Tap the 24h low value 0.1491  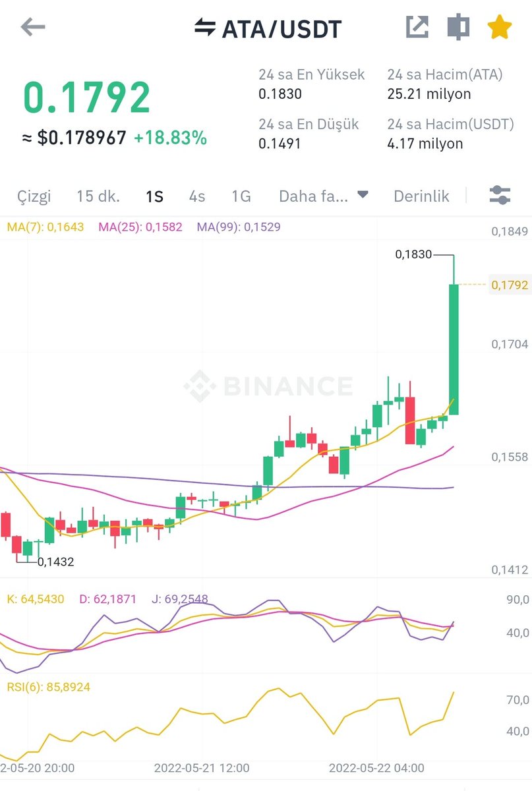(x=280, y=143)
